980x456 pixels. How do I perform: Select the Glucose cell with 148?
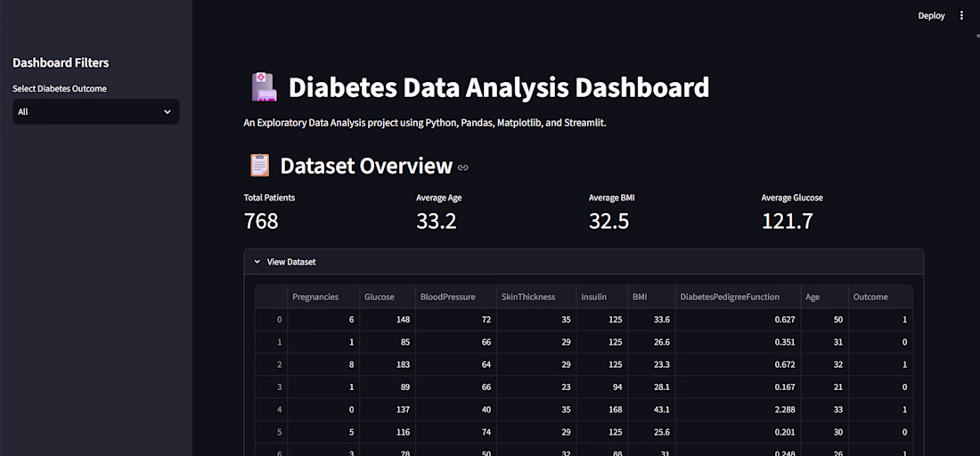(388, 319)
